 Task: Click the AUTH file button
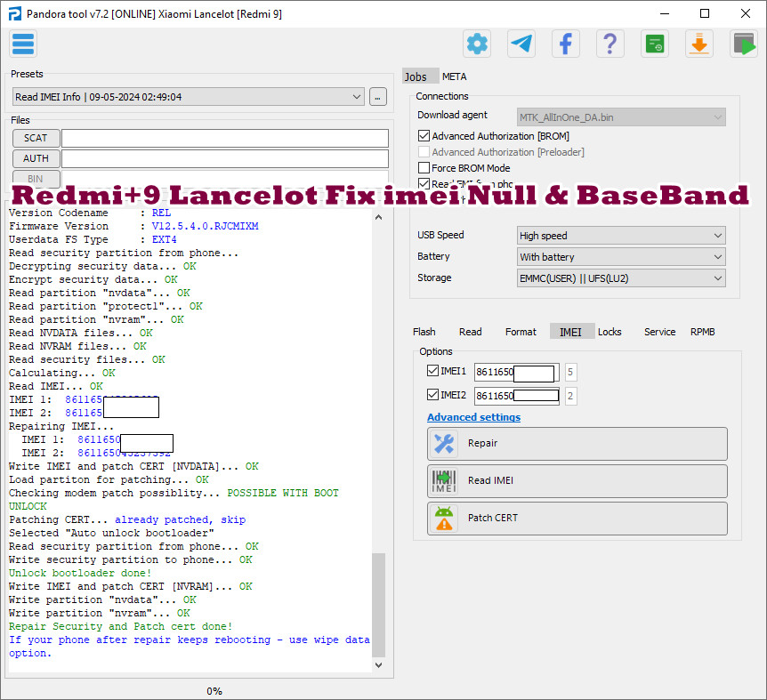point(36,159)
